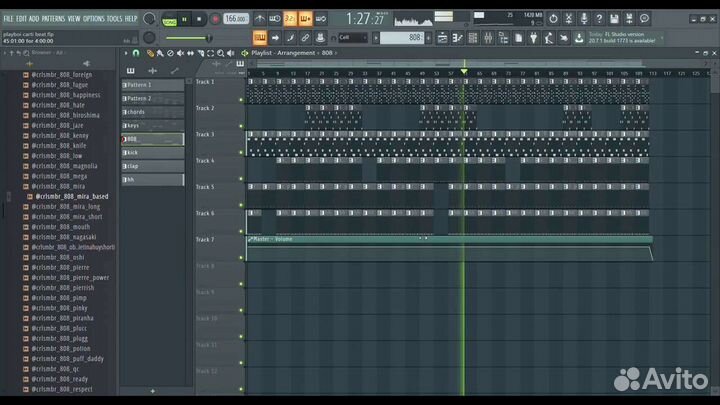
Task: Open the TOOLS menu
Action: click(x=114, y=18)
